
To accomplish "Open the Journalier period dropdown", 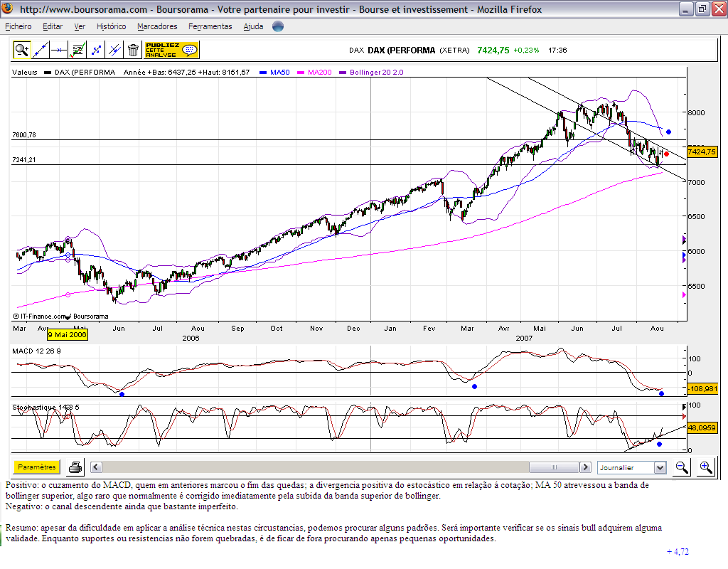I will pyautogui.click(x=632, y=467).
